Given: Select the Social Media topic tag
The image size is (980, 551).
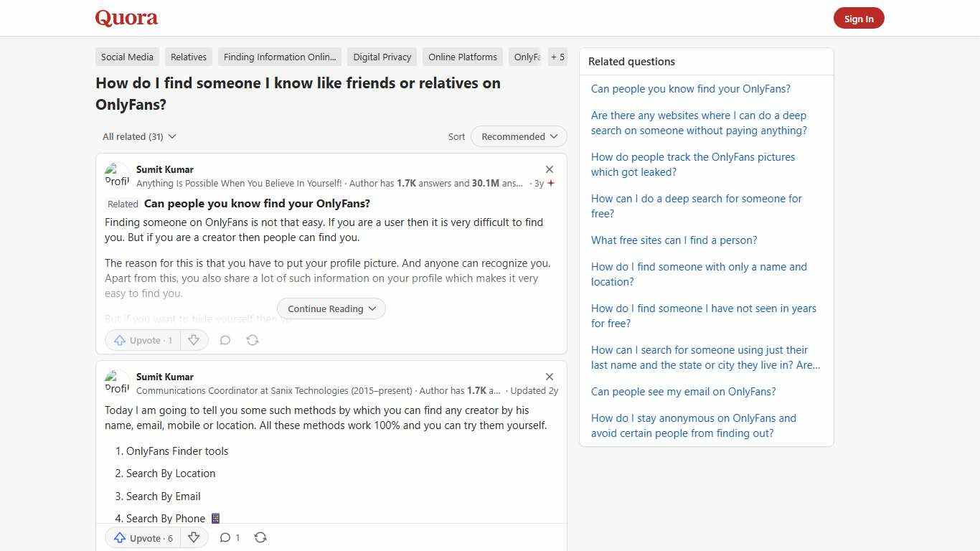Looking at the screenshot, I should [127, 57].
